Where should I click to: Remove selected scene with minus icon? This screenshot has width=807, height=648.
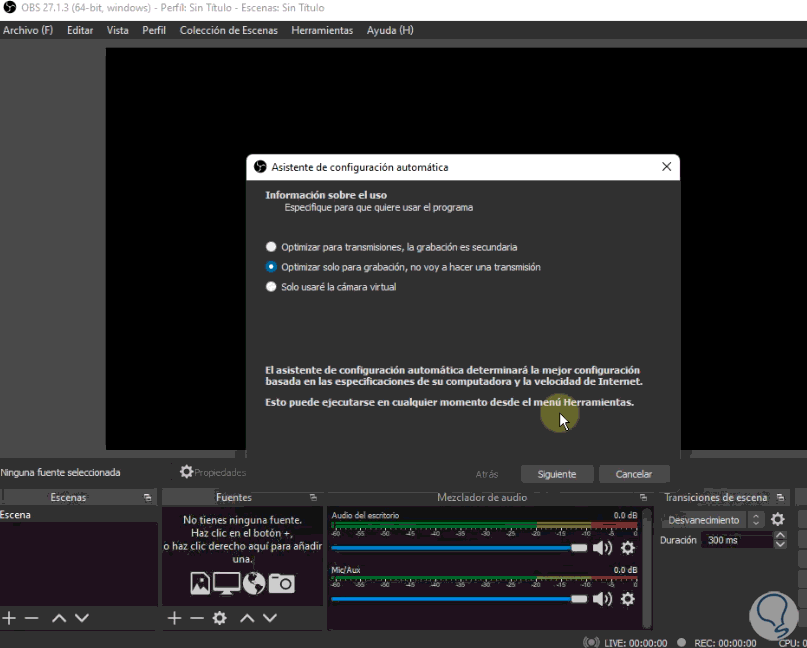[32, 618]
